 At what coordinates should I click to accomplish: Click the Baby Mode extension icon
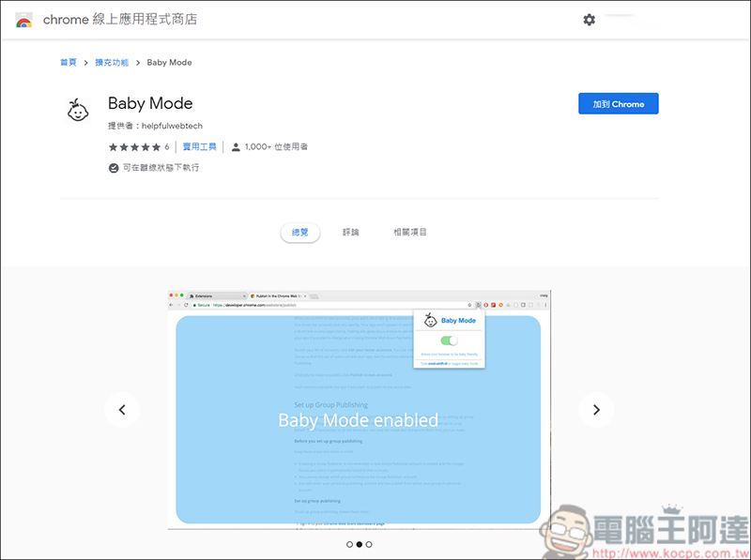click(78, 111)
